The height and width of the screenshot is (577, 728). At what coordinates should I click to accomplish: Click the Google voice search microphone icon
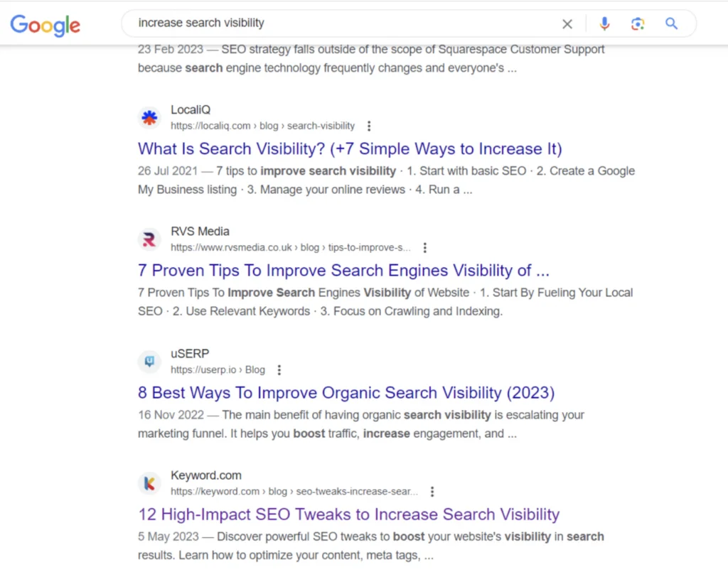(604, 23)
